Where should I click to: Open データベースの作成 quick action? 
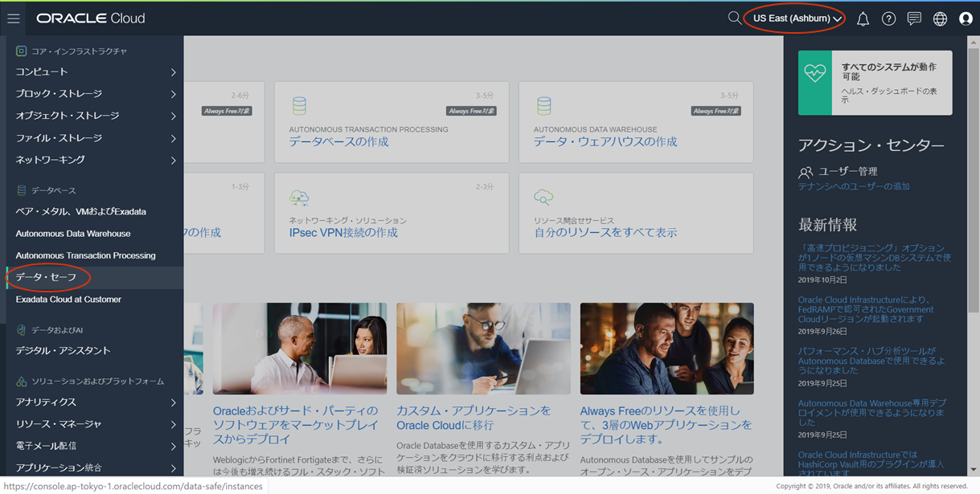click(338, 141)
